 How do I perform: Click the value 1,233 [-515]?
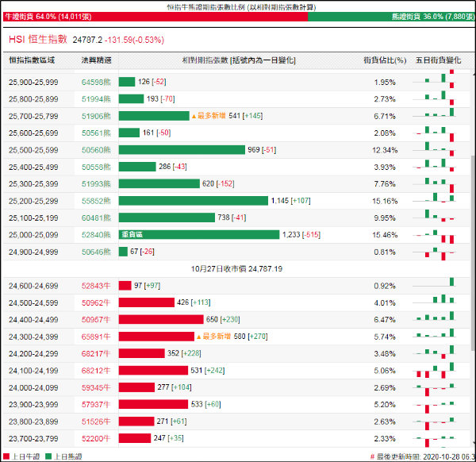pyautogui.click(x=301, y=234)
